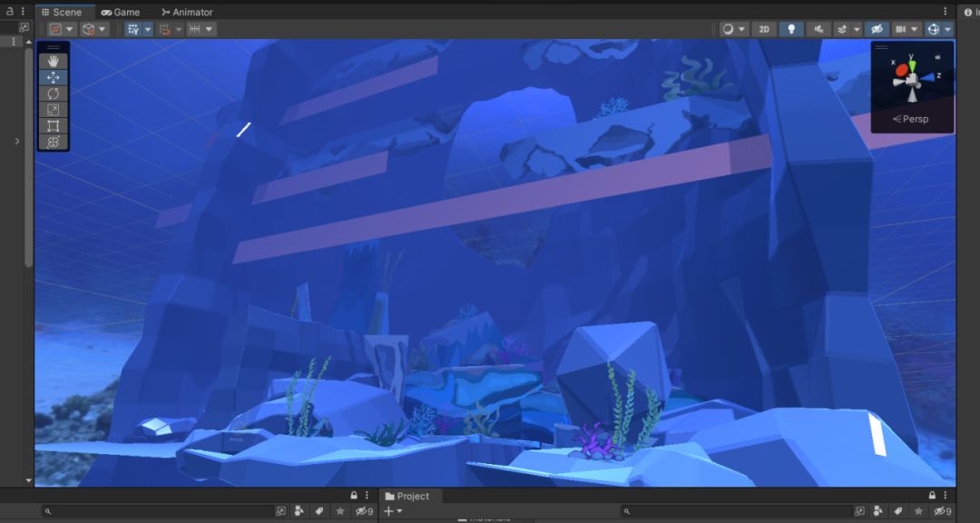Click Project panel favorites star icon

pos(918,511)
